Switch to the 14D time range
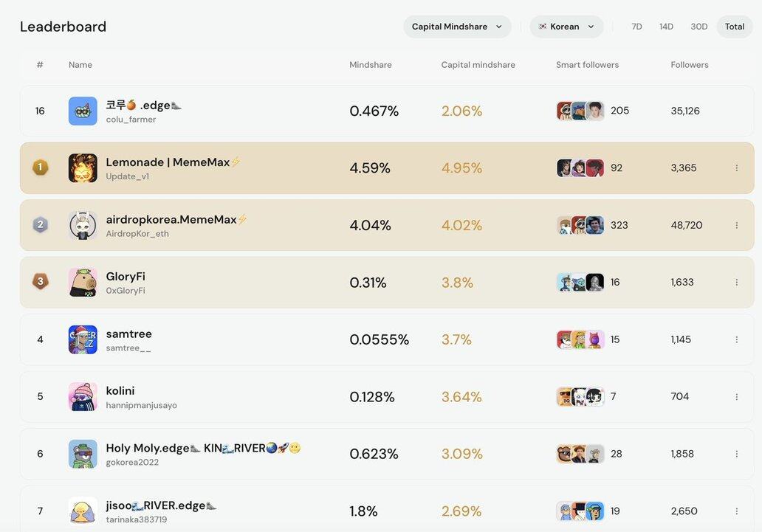The width and height of the screenshot is (762, 532). (666, 27)
